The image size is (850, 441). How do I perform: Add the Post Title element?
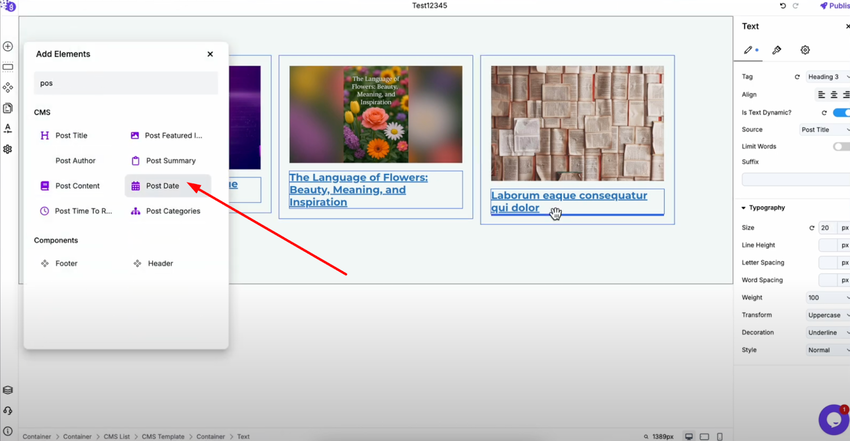tap(71, 135)
